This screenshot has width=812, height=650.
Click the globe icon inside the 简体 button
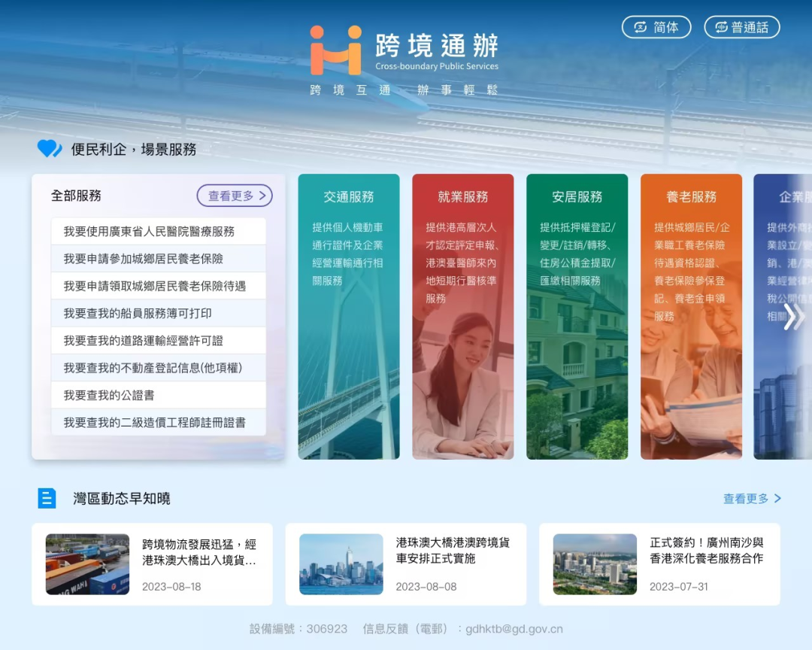640,27
